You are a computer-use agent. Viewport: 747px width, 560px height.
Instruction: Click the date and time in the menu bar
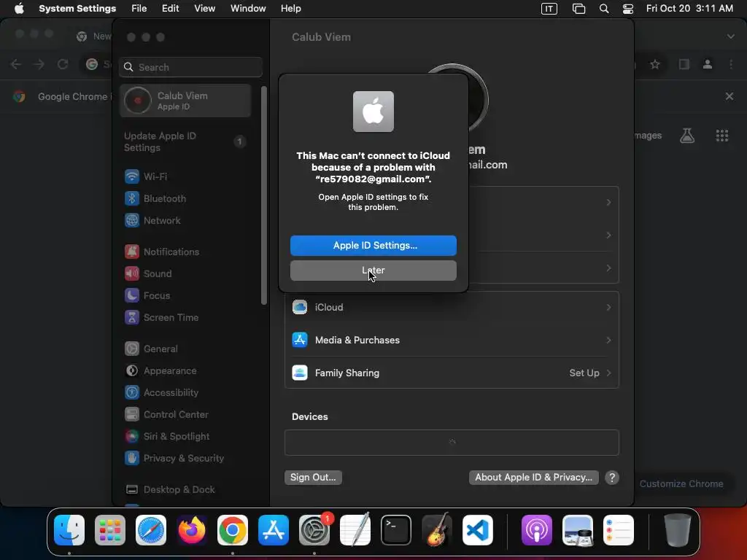(689, 9)
